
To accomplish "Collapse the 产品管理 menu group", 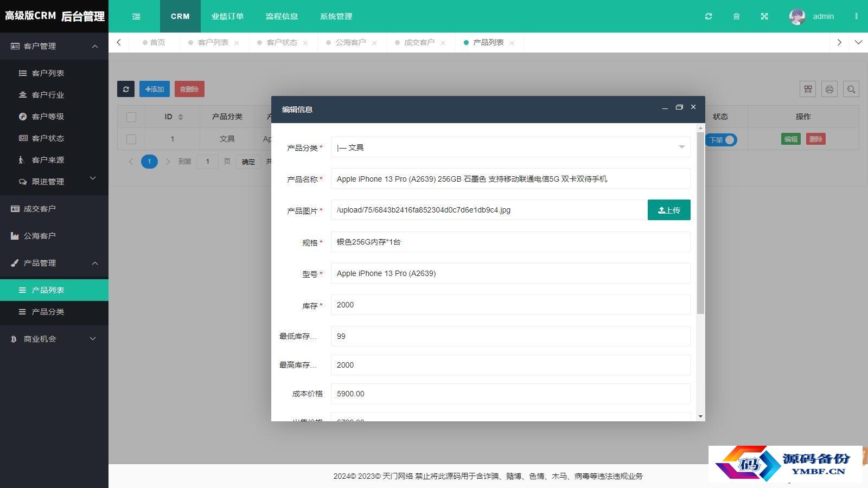I will tap(54, 263).
